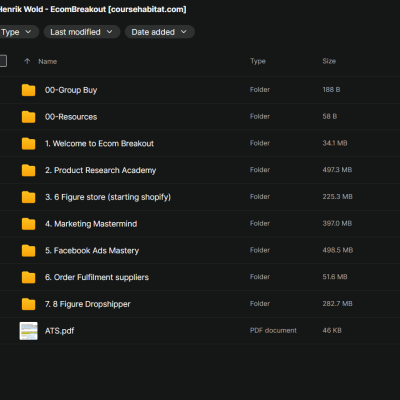Open the 00-Resources folder name
Viewport: 400px width, 400px height.
(x=71, y=117)
